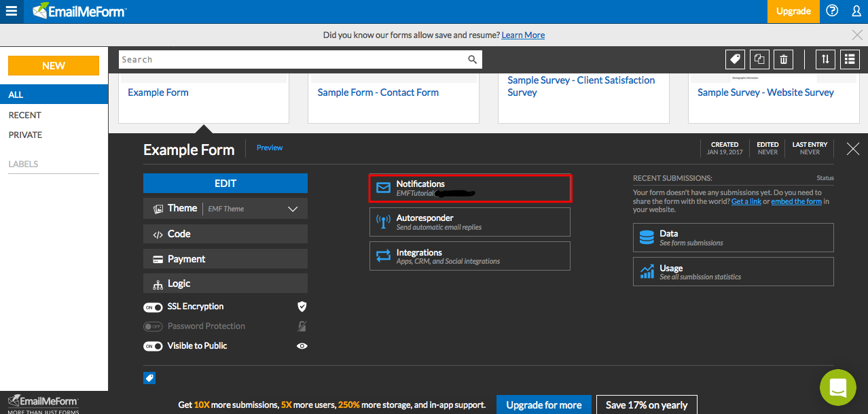Open the Logic section

[225, 283]
